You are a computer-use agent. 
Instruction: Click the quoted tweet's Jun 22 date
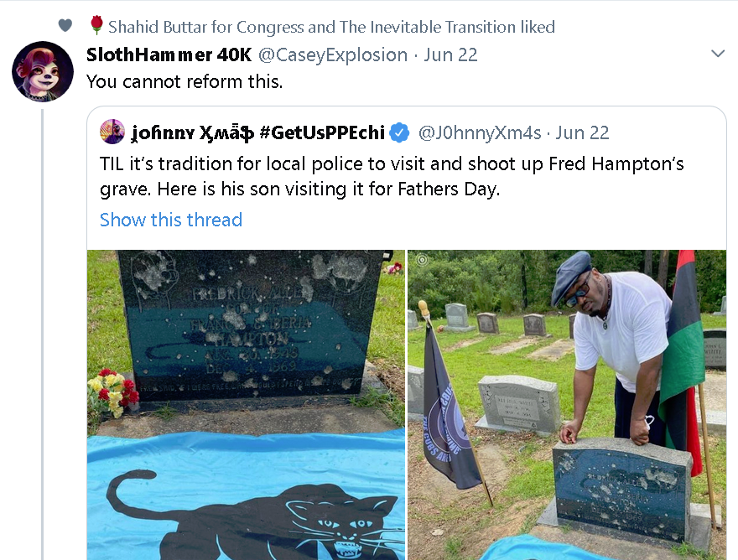click(582, 132)
